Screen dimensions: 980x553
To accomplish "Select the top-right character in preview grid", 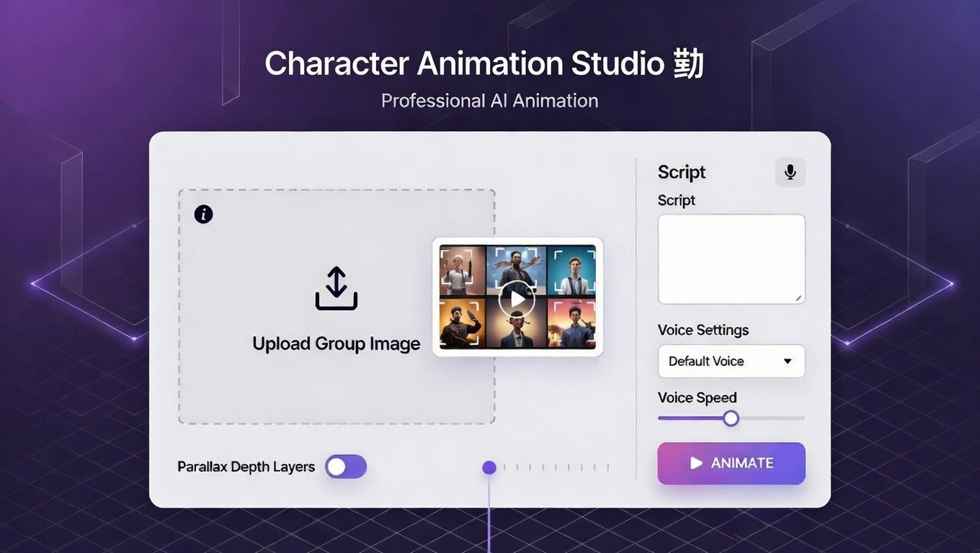I will coord(571,271).
